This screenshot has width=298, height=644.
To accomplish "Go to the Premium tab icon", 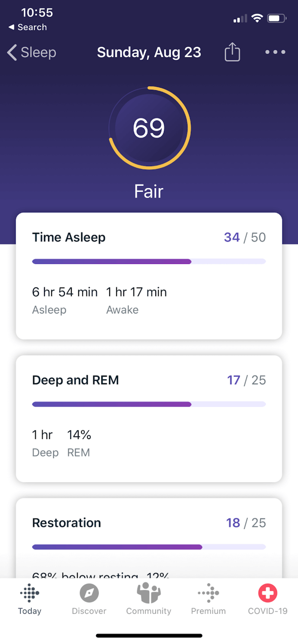I will [209, 593].
